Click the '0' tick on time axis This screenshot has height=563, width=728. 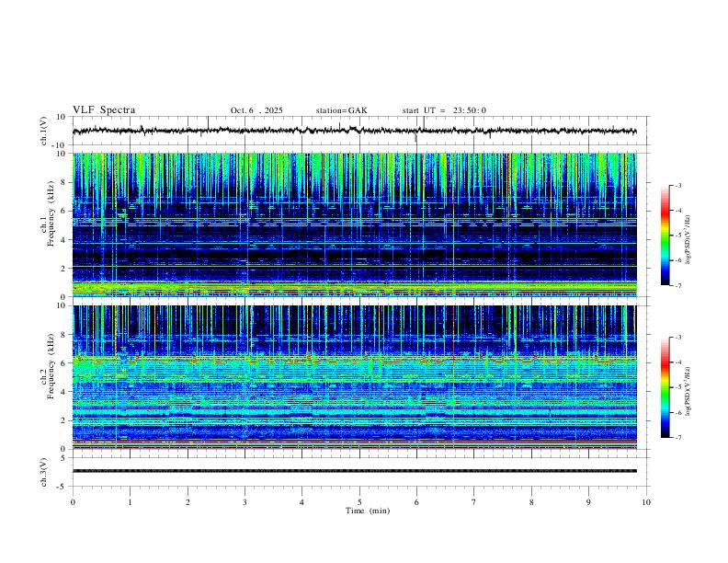pyautogui.click(x=73, y=502)
